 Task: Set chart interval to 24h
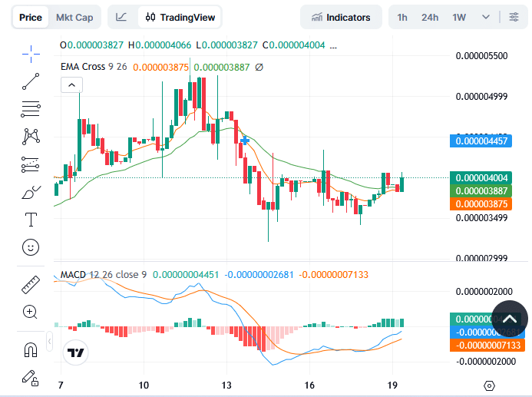pyautogui.click(x=430, y=17)
